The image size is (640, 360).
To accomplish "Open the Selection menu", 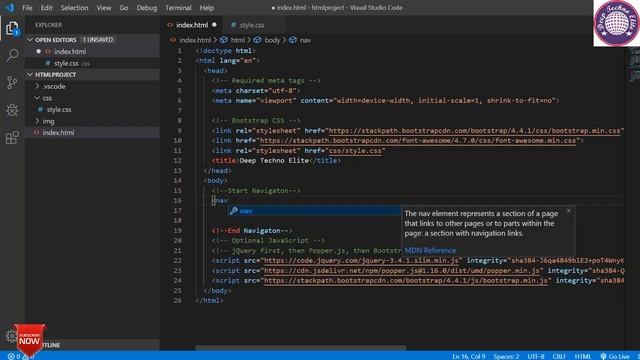I will tap(74, 7).
